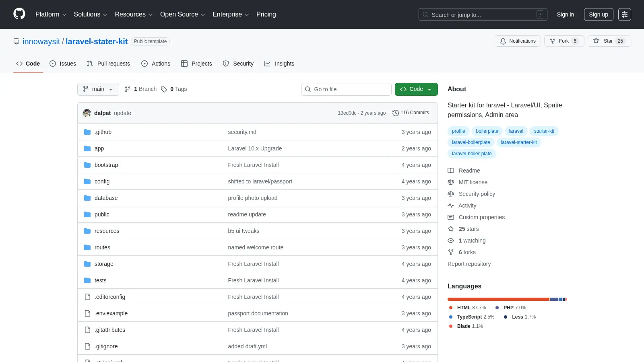Click the .editorconfig file icon

click(87, 297)
